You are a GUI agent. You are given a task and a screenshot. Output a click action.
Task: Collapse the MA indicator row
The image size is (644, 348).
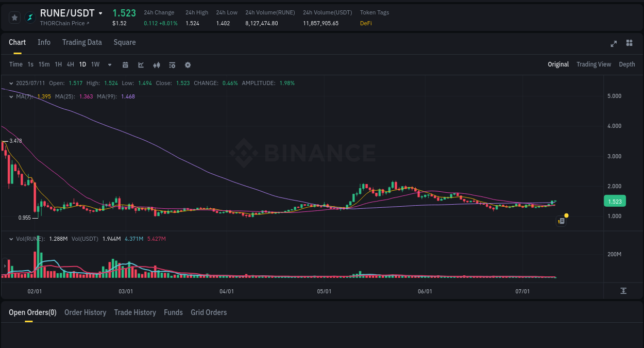[11, 96]
